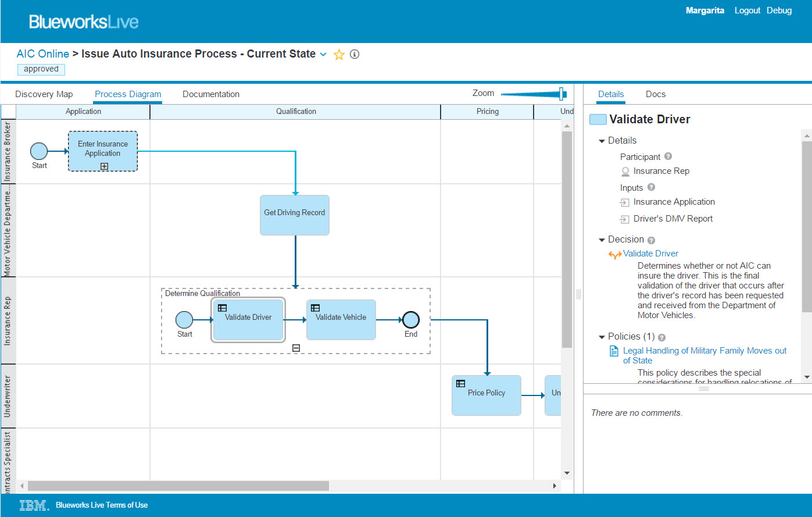This screenshot has width=812, height=517.
Task: Click the input icon beside Driver's DMV Report
Action: click(x=625, y=219)
